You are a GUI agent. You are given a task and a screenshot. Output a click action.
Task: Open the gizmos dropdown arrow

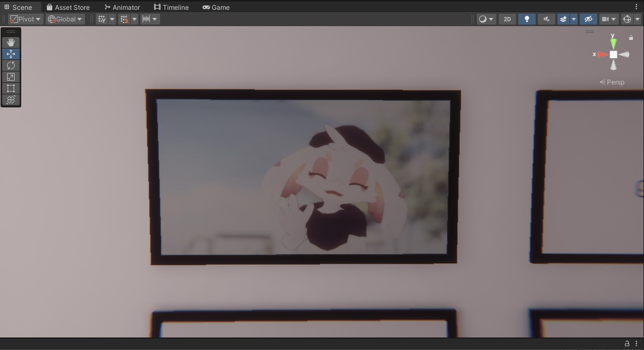coord(638,19)
